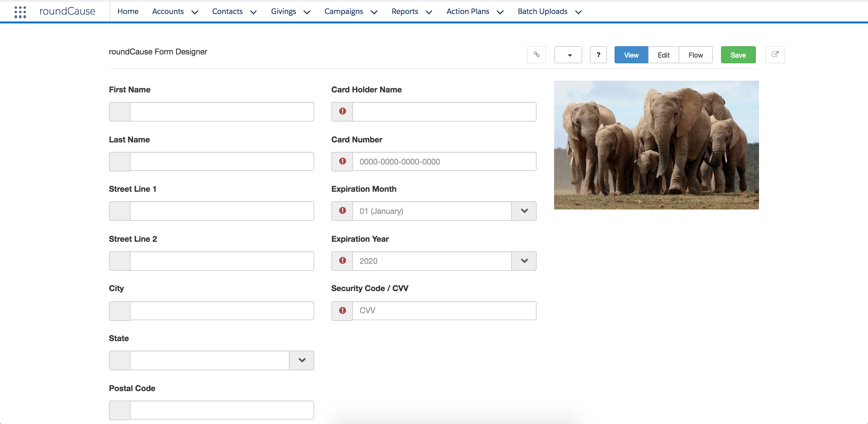
Task: Click Card Holder Name error icon
Action: (x=342, y=111)
